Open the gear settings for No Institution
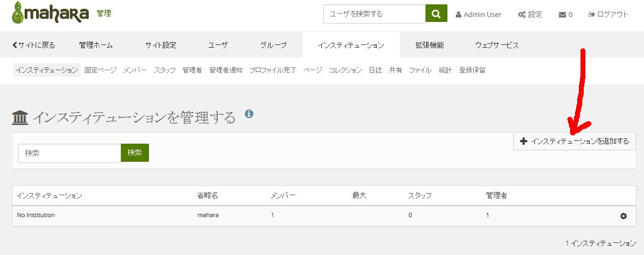This screenshot has width=644, height=255. point(623,216)
